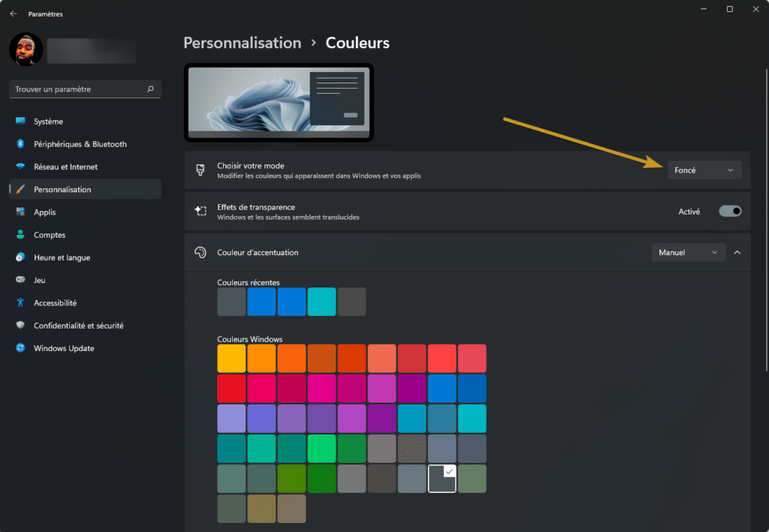The width and height of the screenshot is (769, 532).
Task: Open the Manuel accent color dropdown
Action: click(688, 252)
